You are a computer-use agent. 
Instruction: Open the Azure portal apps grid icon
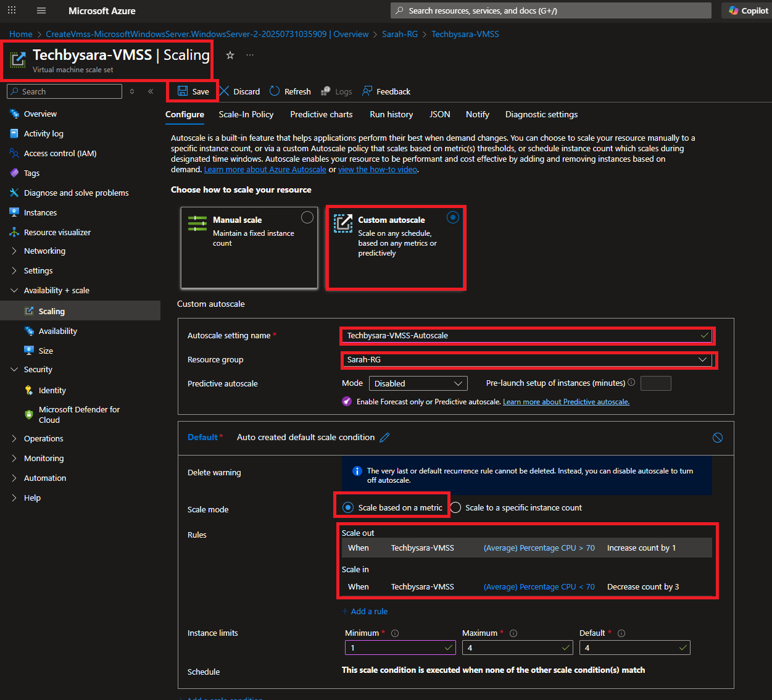12,10
